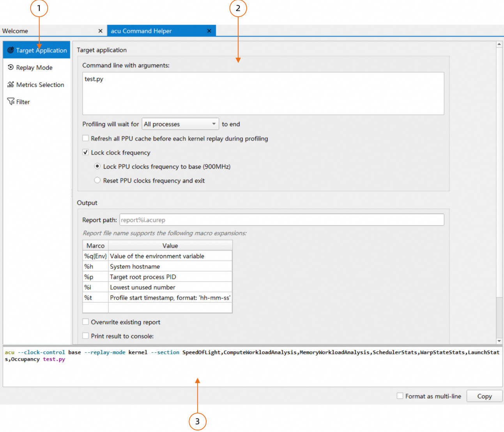Click the Marco column header

[95, 245]
